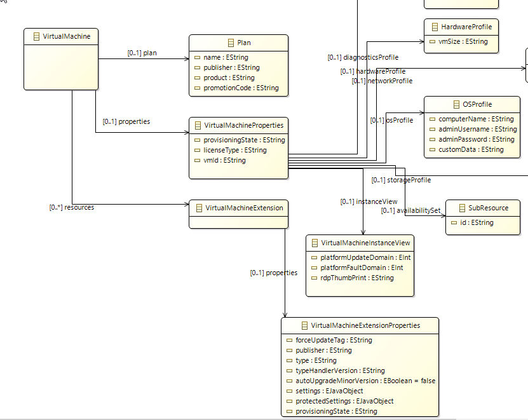The height and width of the screenshot is (420, 528).
Task: Click the OSProfile class icon
Action: click(456, 104)
